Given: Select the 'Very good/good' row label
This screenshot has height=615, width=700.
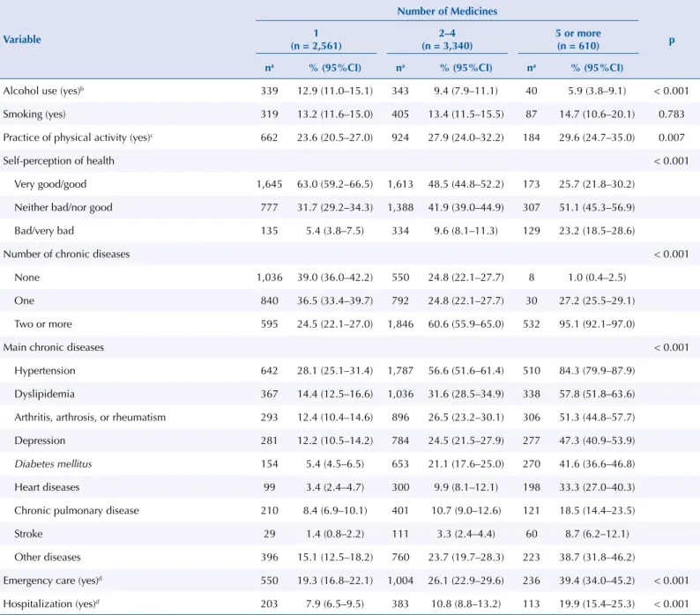Looking at the screenshot, I should tap(50, 184).
